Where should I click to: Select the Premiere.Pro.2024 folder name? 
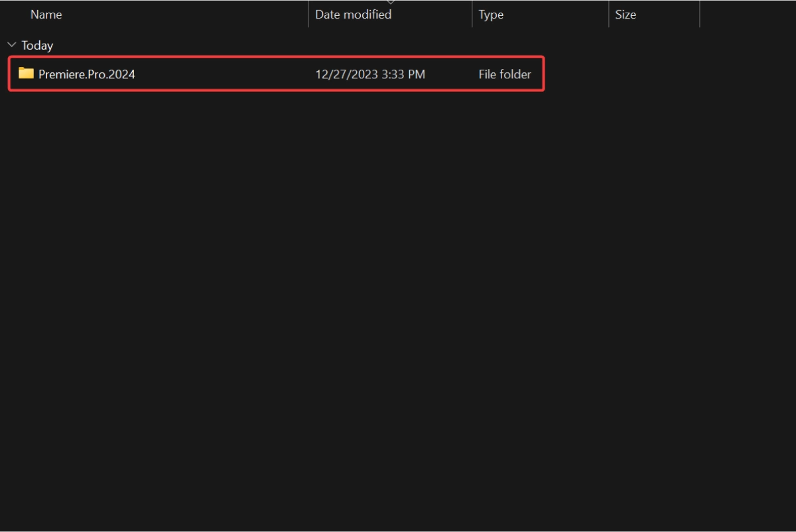point(87,74)
